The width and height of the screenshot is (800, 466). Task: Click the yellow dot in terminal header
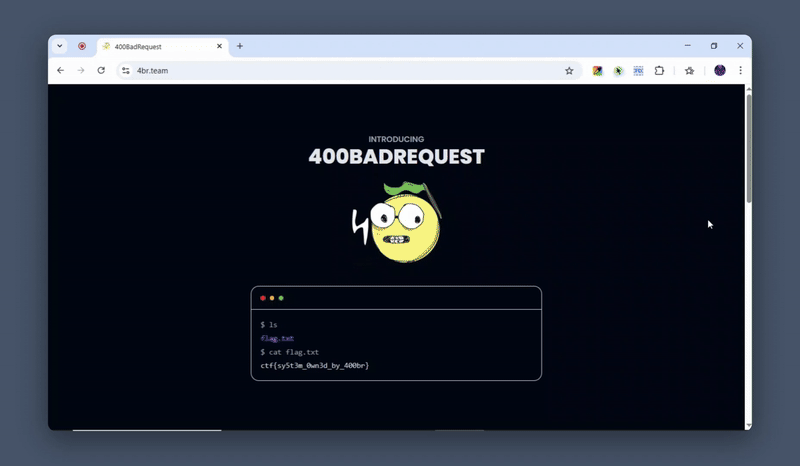[272, 298]
